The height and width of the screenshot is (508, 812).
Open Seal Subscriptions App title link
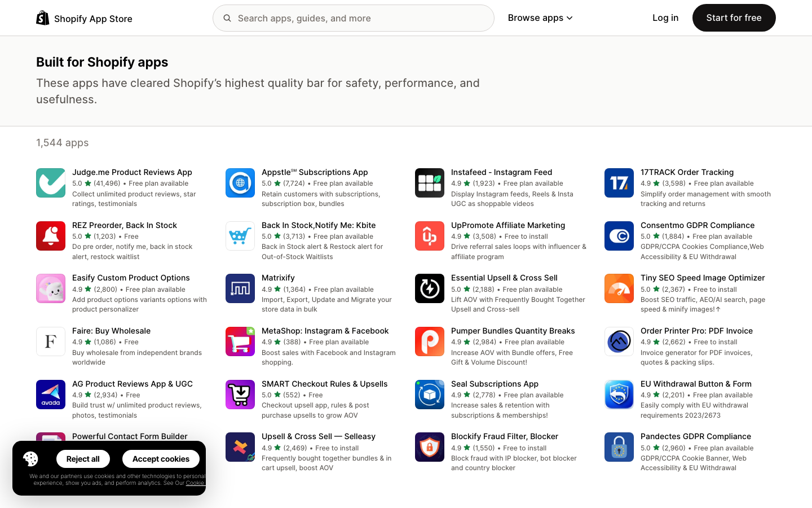[495, 384]
